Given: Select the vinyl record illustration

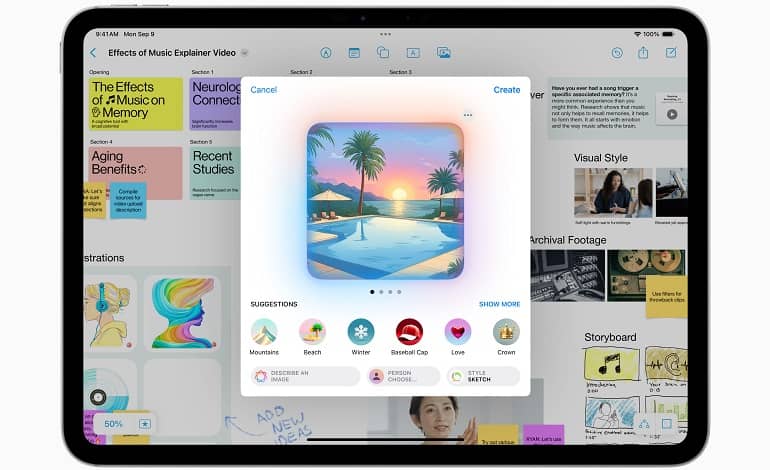Looking at the screenshot, I should 106,390.
